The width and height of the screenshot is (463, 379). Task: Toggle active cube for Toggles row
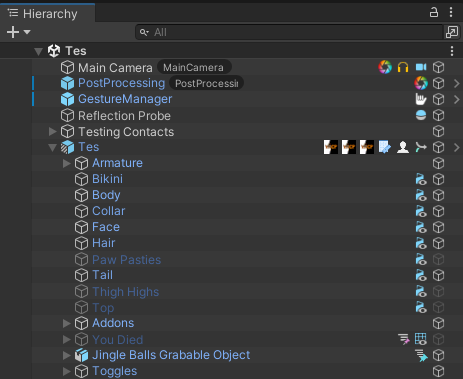[x=438, y=371]
